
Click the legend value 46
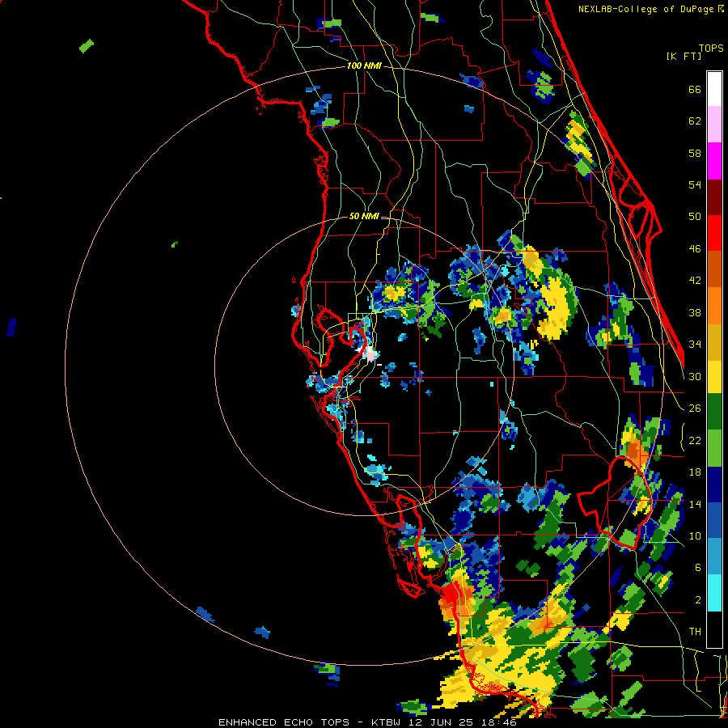point(695,249)
